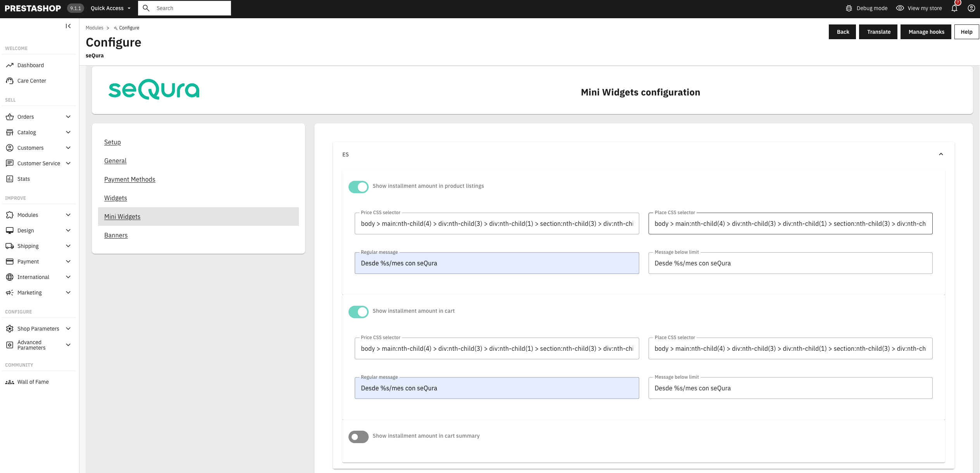Edit cart Message below limit field
The width and height of the screenshot is (980, 473).
click(x=790, y=388)
